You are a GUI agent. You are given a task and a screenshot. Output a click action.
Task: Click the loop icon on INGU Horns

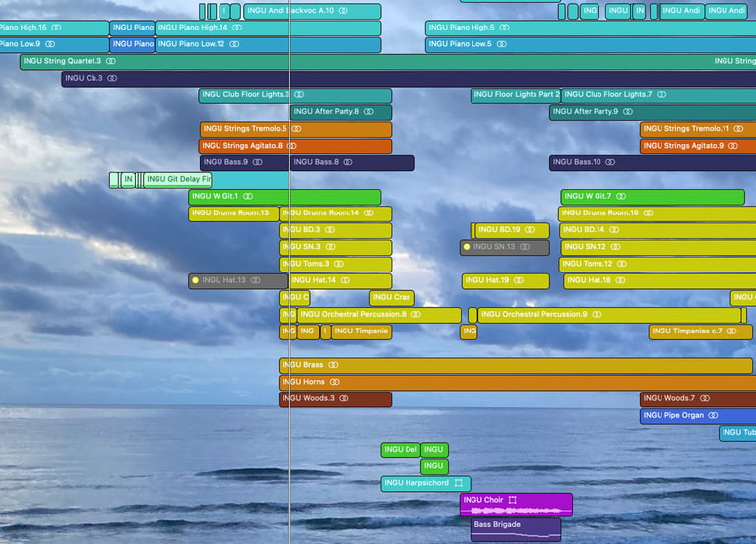(x=334, y=382)
